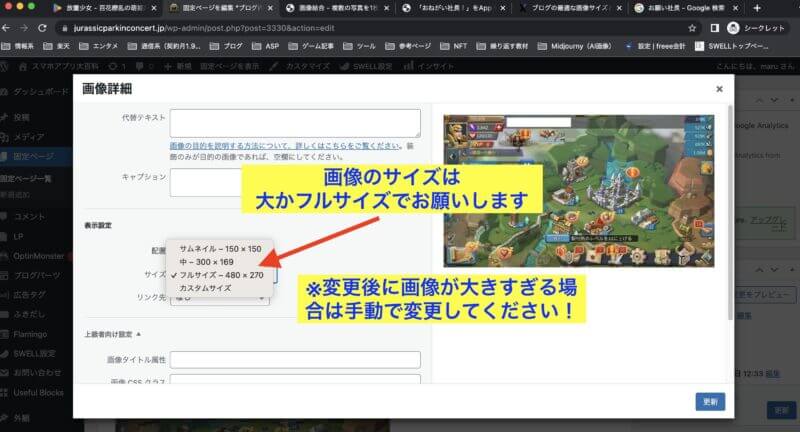
Task: Bookmark this page with the star icon
Action: tap(692, 28)
